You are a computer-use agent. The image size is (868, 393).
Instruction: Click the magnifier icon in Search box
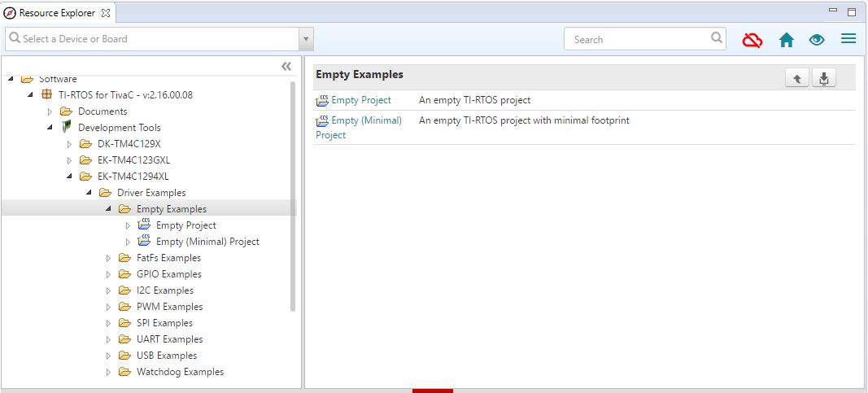tap(717, 37)
